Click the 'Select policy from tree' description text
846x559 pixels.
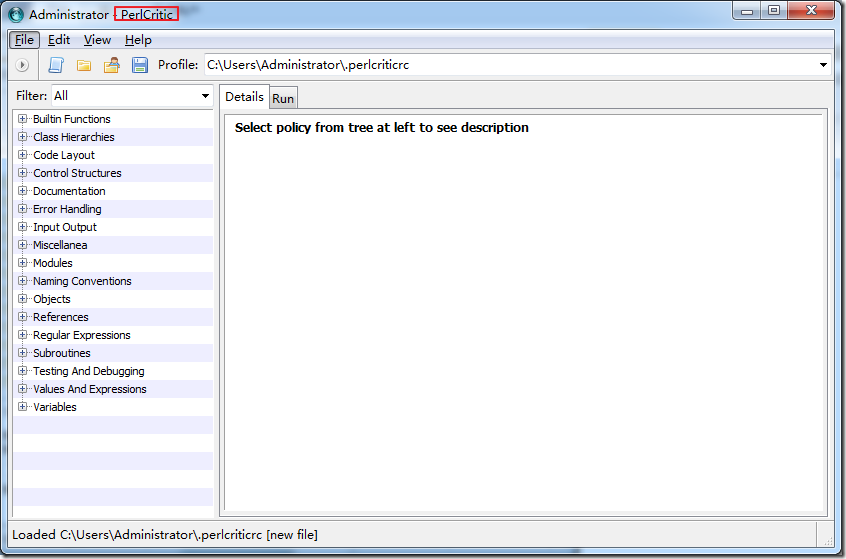[x=381, y=128]
